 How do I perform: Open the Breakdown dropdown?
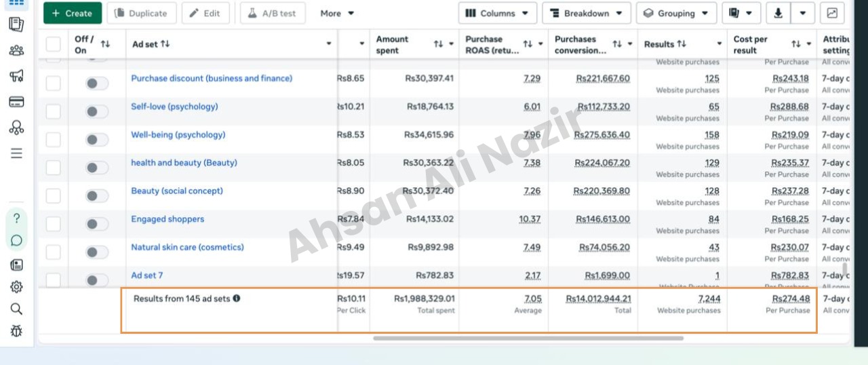coord(587,13)
